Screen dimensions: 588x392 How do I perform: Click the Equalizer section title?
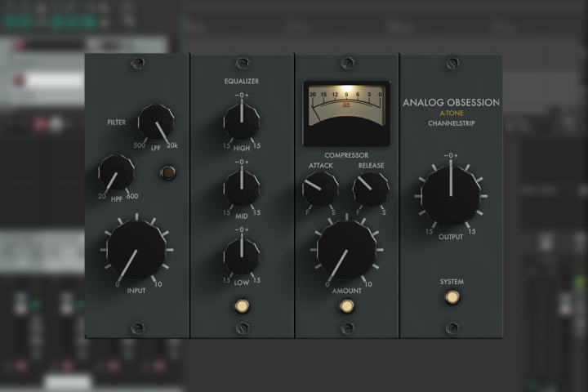coord(242,82)
